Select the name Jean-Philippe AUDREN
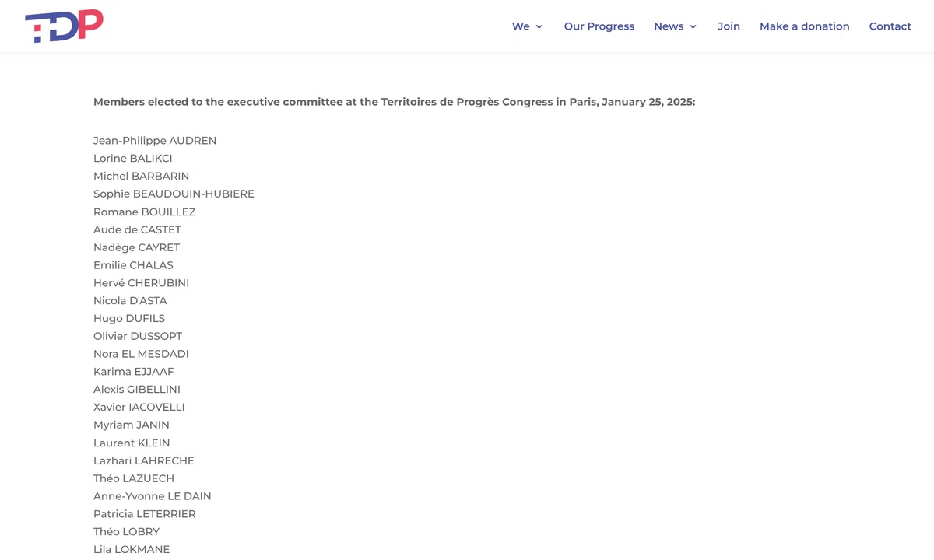934x560 pixels. point(155,141)
